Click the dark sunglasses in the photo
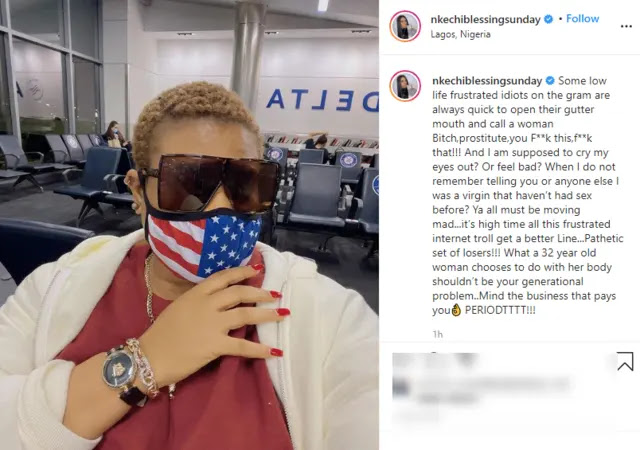The image size is (640, 450). (209, 183)
